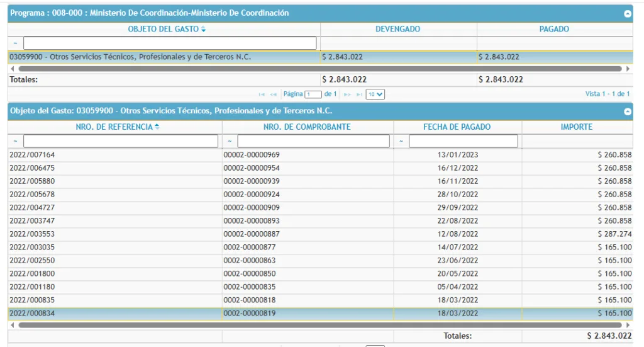Collapse the Programa 008-000 grid panel
This screenshot has width=644, height=347.
coord(627,13)
